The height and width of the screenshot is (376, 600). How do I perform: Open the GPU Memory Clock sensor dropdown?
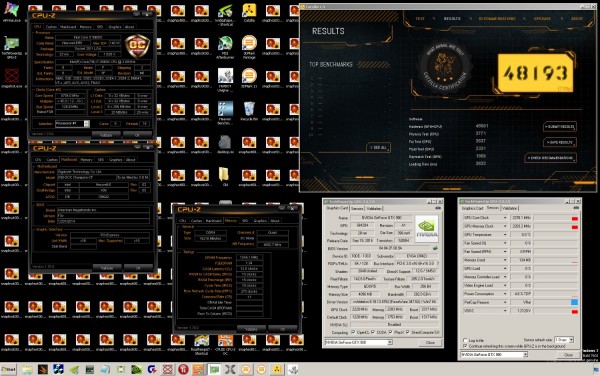point(505,226)
